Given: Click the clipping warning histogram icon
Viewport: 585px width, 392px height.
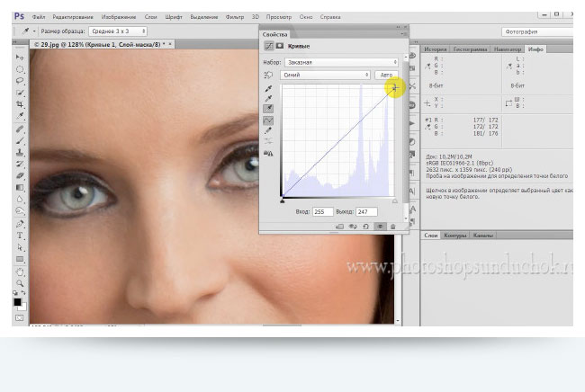Looking at the screenshot, I should (268, 153).
